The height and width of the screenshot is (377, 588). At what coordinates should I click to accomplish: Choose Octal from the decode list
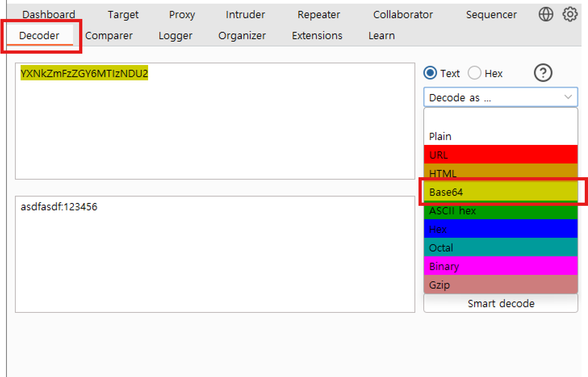point(500,247)
